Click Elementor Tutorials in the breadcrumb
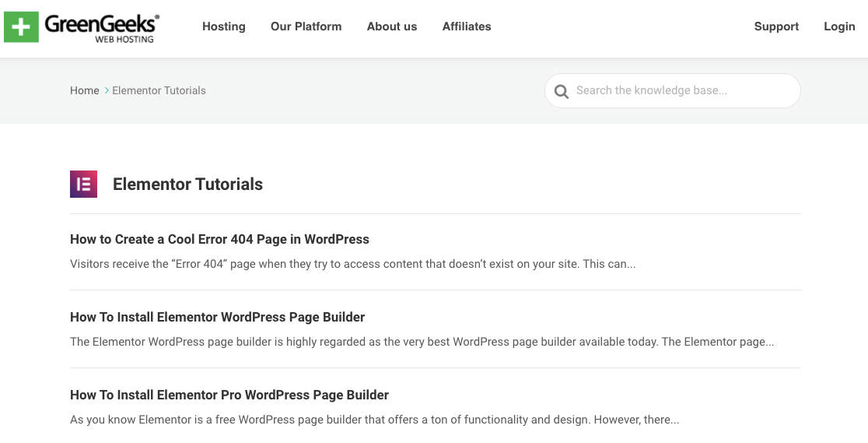 click(x=159, y=90)
